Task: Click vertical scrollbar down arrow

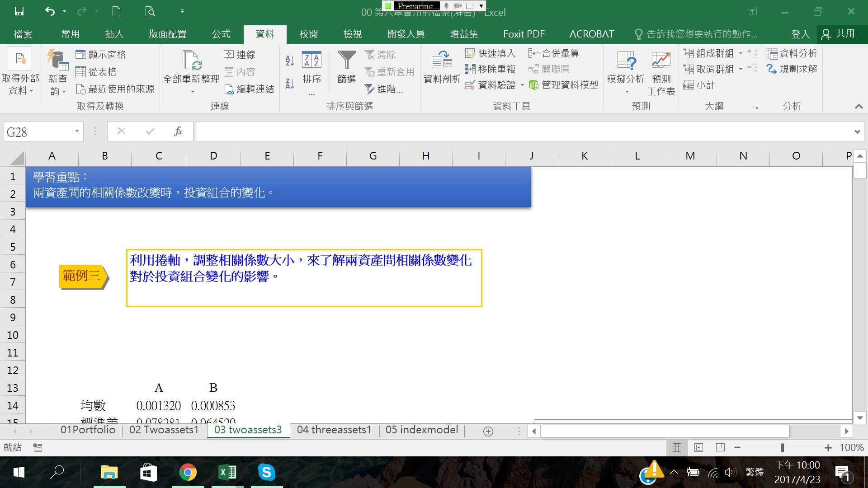Action: 860,418
